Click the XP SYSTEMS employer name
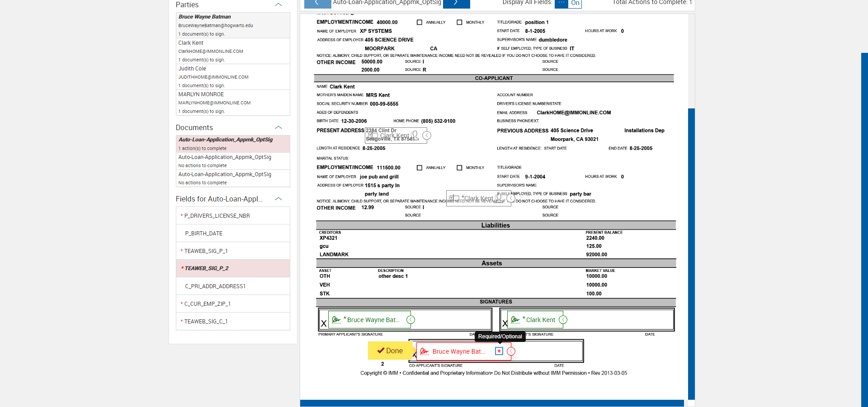Image resolution: width=868 pixels, height=407 pixels. pos(376,31)
